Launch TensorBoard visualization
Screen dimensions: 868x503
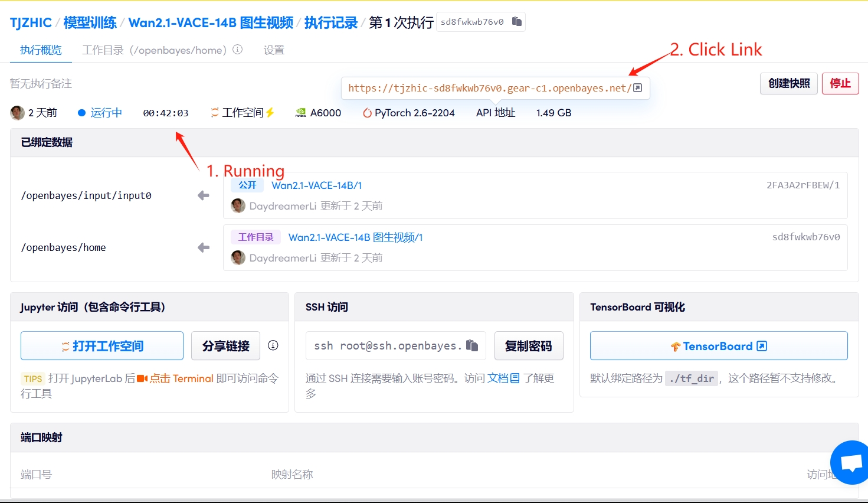718,346
